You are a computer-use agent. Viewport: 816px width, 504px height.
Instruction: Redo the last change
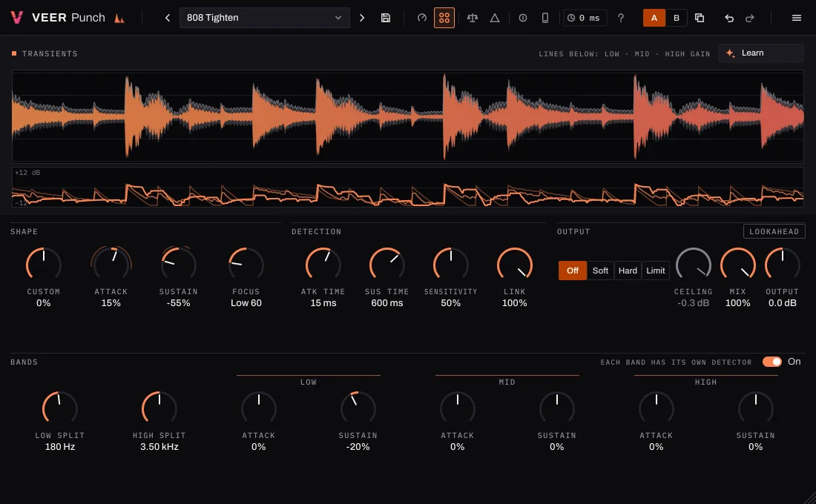[750, 18]
